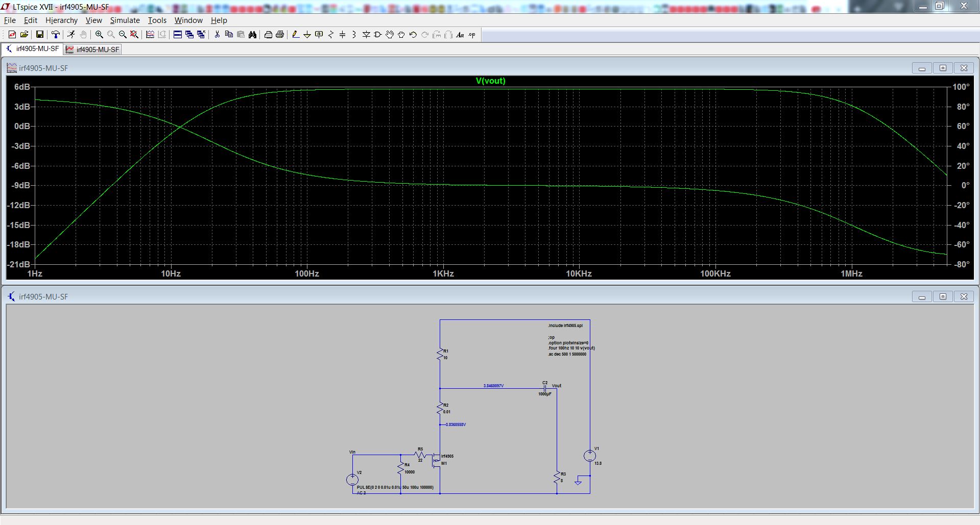Click the left magnitude axis 0dB label
This screenshot has width=980, height=525.
(x=22, y=126)
